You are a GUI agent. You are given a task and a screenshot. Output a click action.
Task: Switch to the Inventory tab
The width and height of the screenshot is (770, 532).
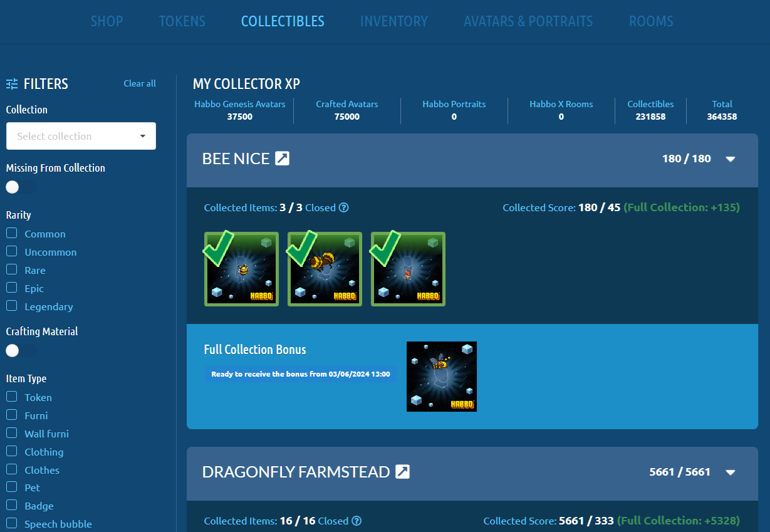393,21
